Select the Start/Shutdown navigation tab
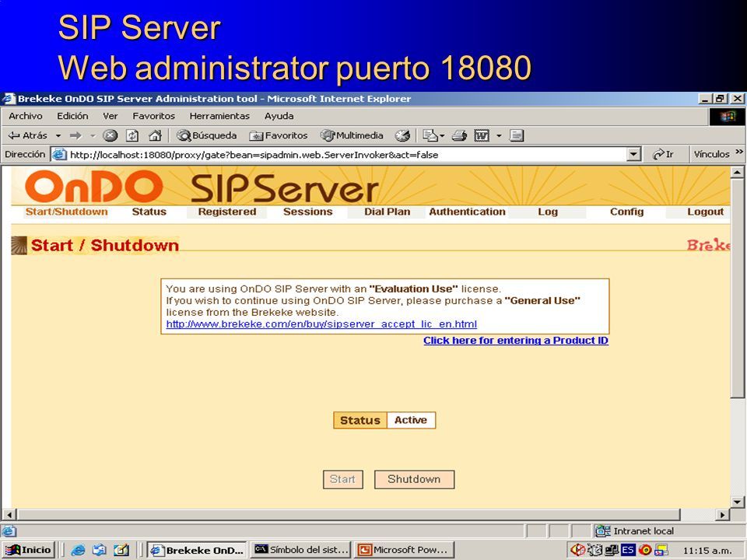The image size is (747, 560). point(66,212)
